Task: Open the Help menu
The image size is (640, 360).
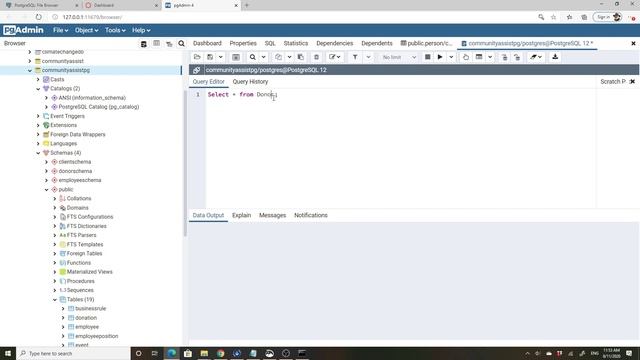Action: (x=141, y=30)
